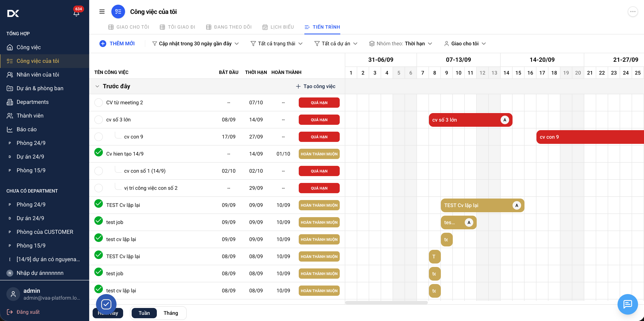Click the admin user avatar icon
The width and height of the screenshot is (644, 321).
click(x=13, y=294)
